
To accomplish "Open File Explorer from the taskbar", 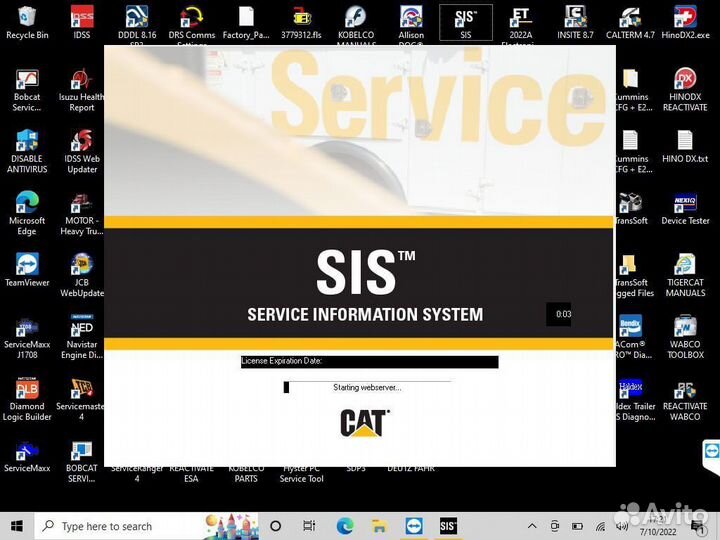I will [x=379, y=526].
